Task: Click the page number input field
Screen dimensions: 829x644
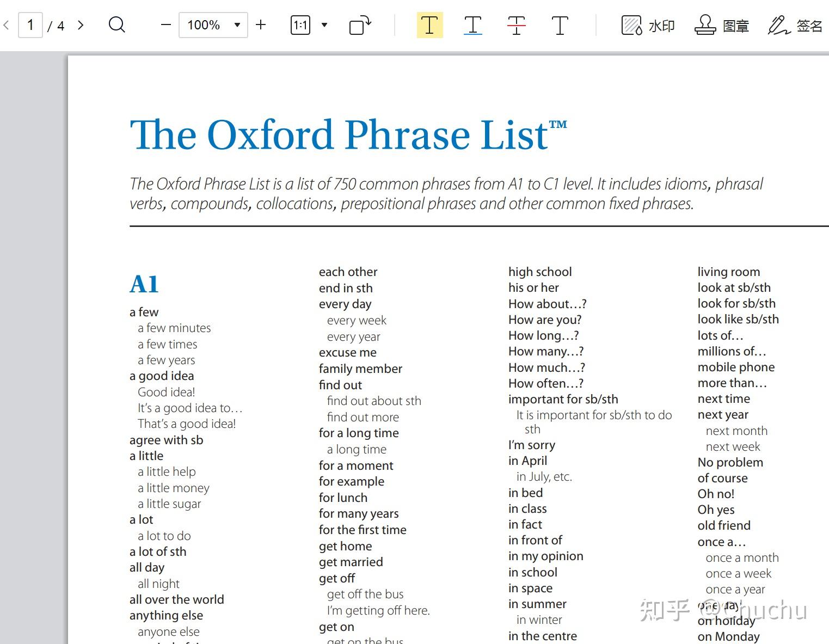Action: click(30, 25)
